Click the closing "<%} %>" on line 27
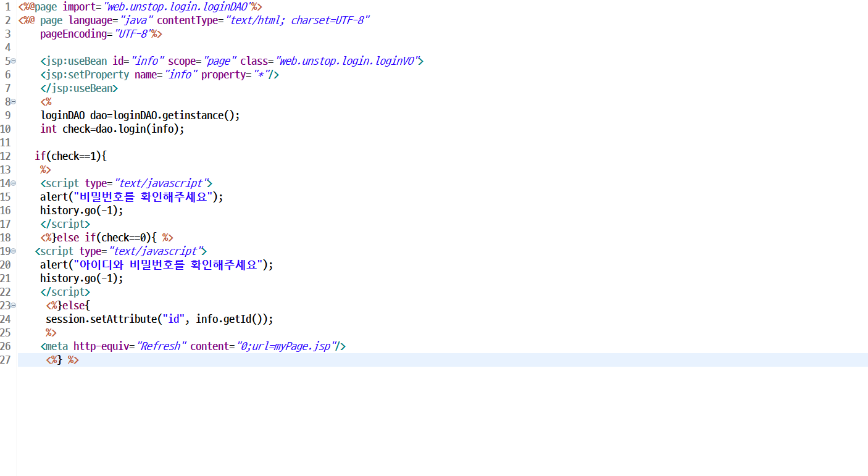The height and width of the screenshot is (476, 868). [x=62, y=360]
